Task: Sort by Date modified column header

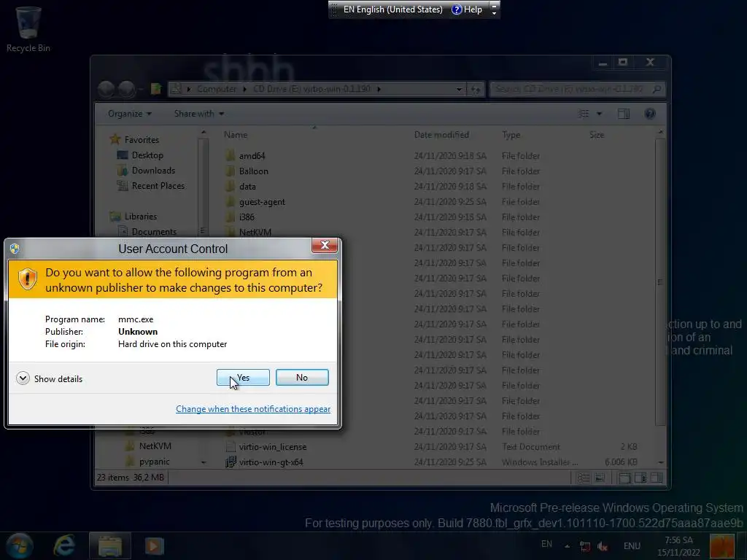Action: (x=441, y=135)
